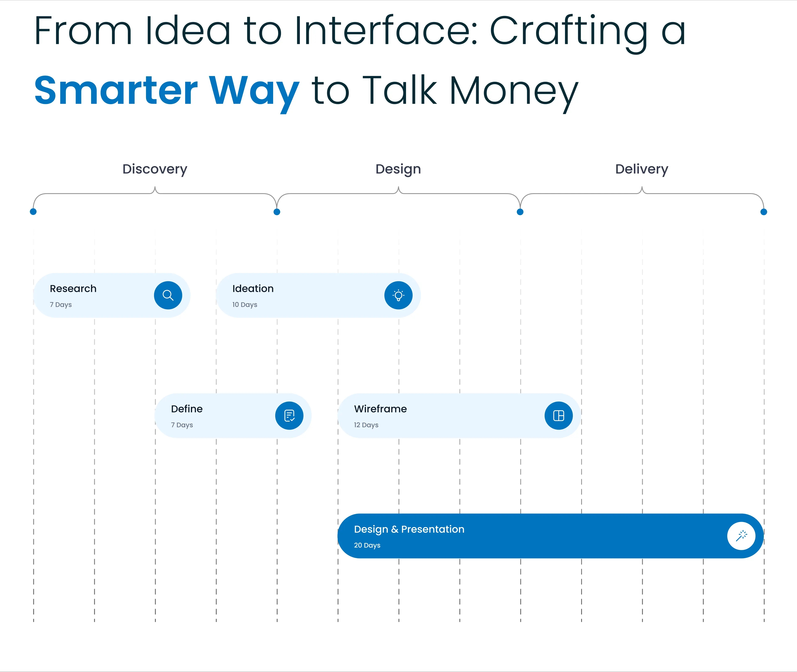The width and height of the screenshot is (797, 672).
Task: Click the lightbulb Ideation icon
Action: pos(398,295)
